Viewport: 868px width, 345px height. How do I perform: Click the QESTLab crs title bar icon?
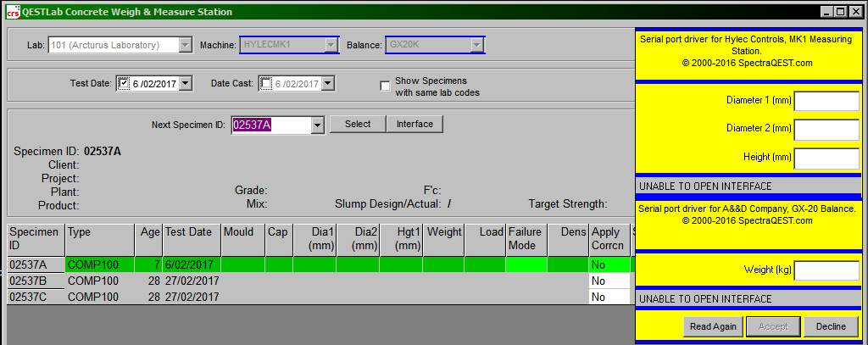tap(13, 12)
